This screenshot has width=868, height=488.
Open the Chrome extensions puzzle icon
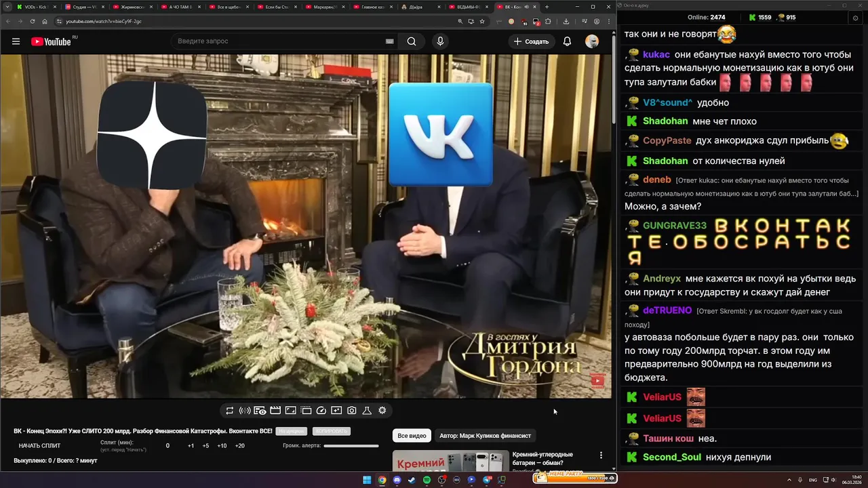(548, 22)
